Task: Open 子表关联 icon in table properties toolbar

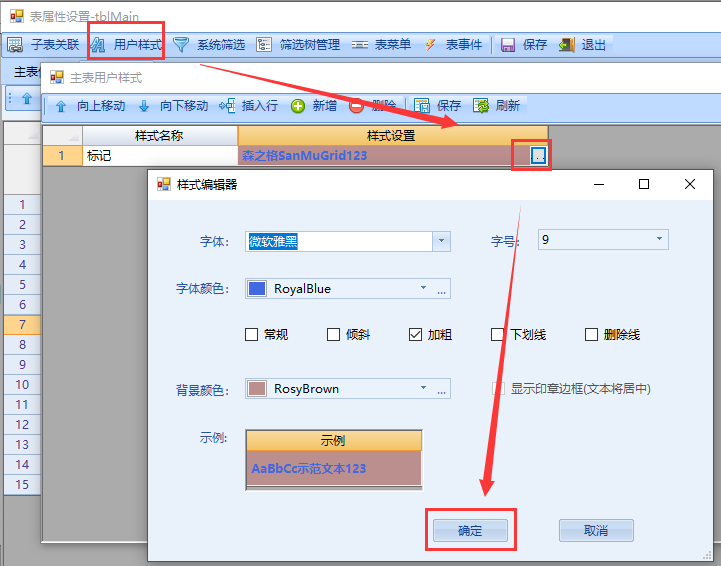Action: pos(15,45)
